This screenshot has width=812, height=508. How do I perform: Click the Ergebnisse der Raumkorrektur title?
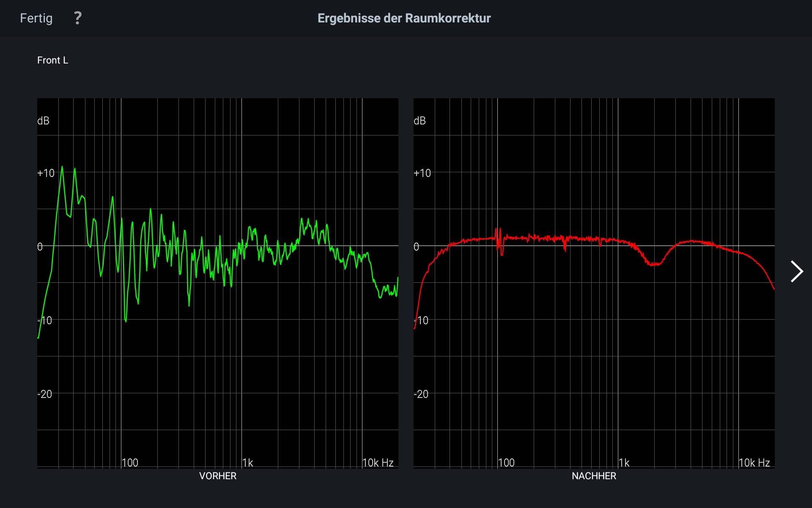click(404, 18)
